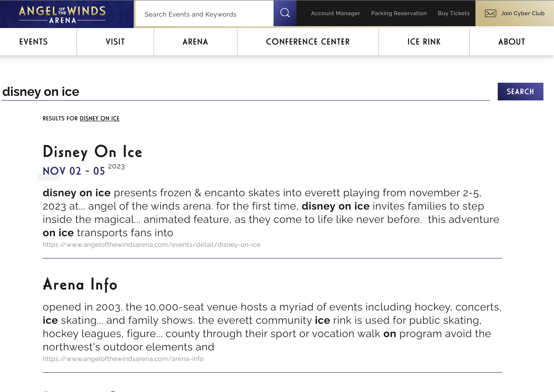Open the Disney On Ice result title

(x=93, y=152)
